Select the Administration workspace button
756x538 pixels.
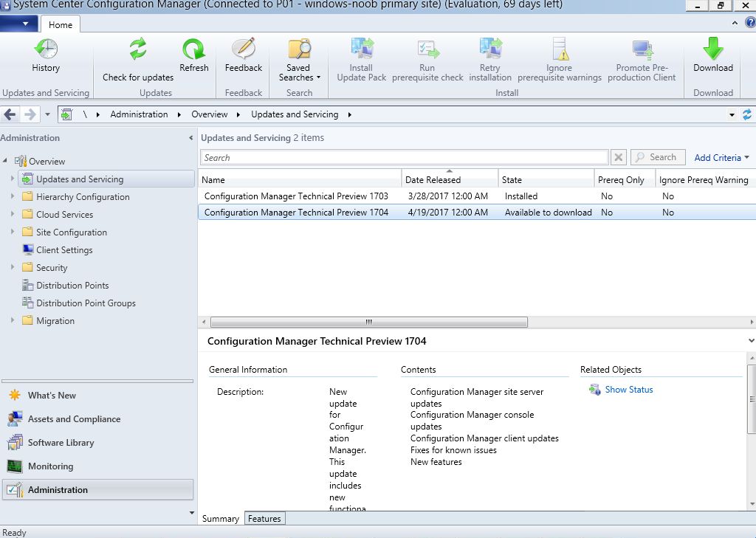[98, 490]
